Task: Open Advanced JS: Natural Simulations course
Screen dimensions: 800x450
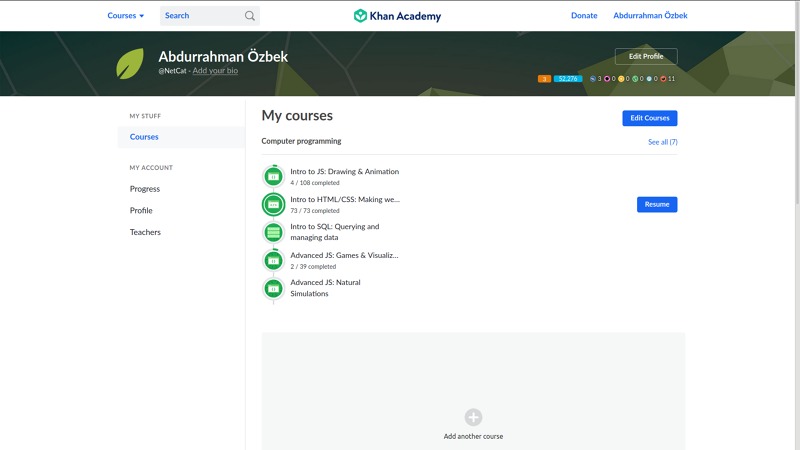Action: pos(326,288)
